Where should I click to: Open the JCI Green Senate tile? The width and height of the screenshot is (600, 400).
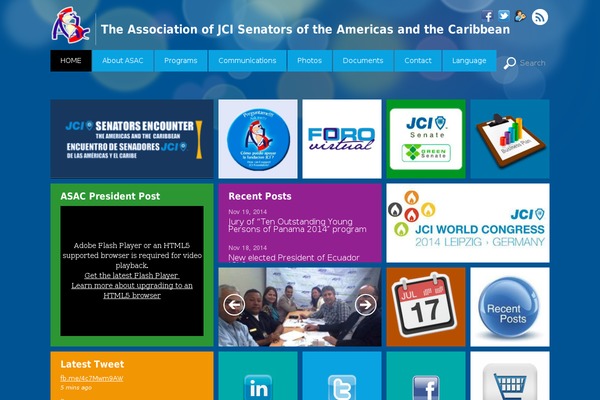point(426,139)
